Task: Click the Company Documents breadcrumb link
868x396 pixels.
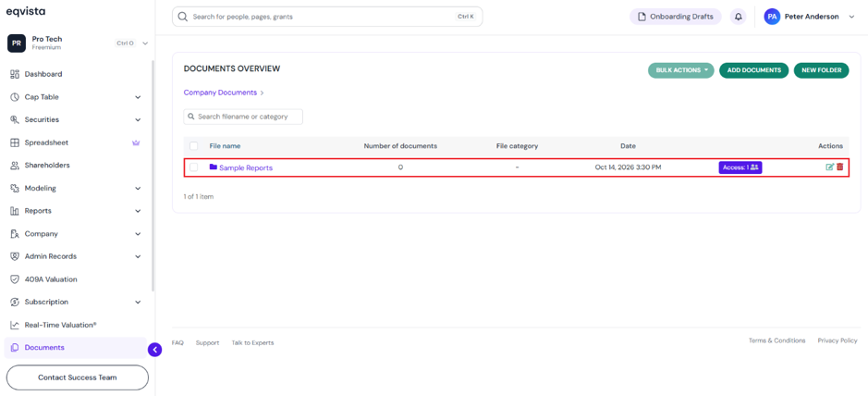Action: coord(220,93)
